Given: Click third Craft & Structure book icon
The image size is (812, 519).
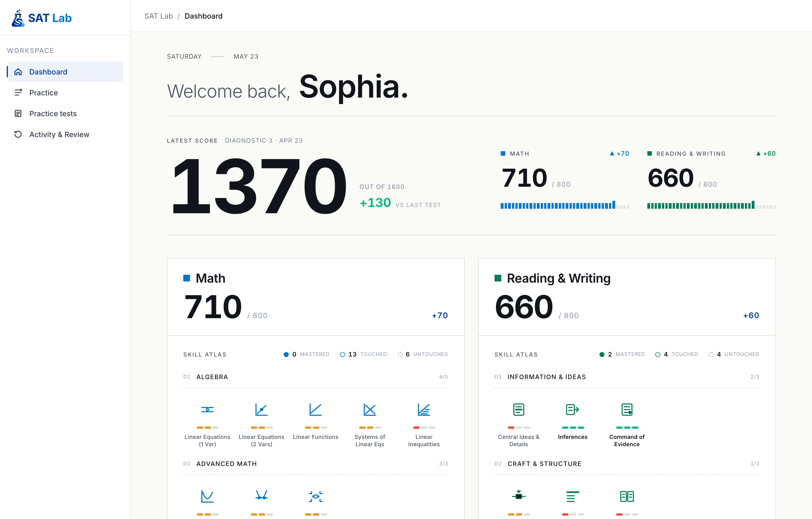Looking at the screenshot, I should click(627, 496).
